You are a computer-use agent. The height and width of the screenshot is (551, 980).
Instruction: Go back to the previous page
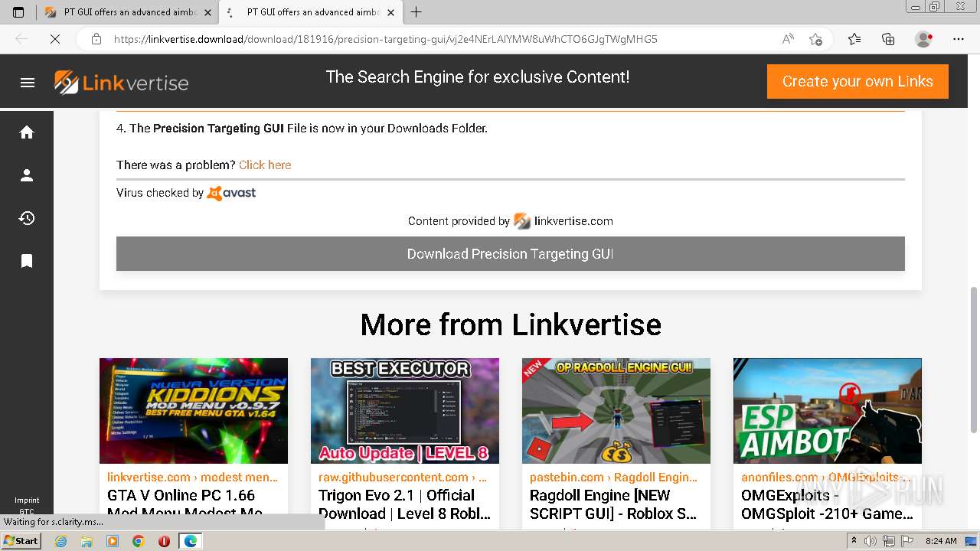(21, 39)
